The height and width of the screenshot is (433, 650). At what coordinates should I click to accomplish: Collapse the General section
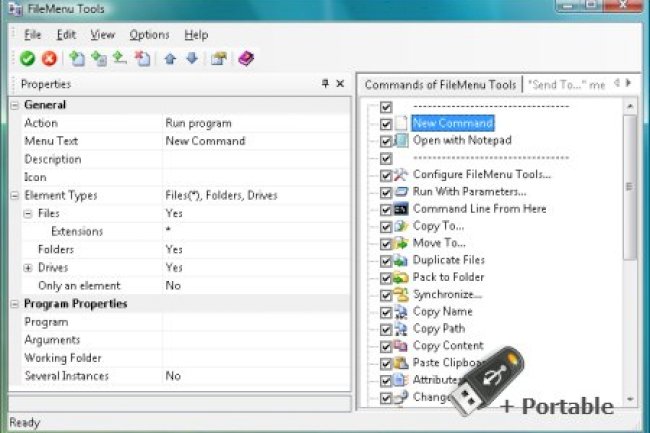15,105
